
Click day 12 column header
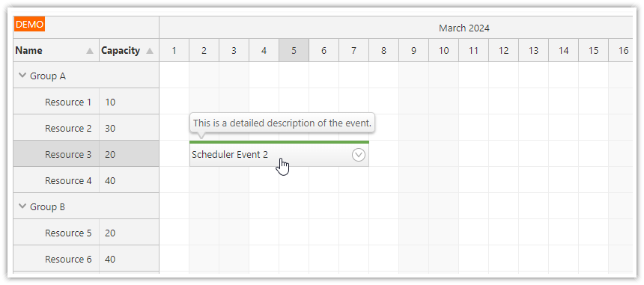tap(503, 50)
